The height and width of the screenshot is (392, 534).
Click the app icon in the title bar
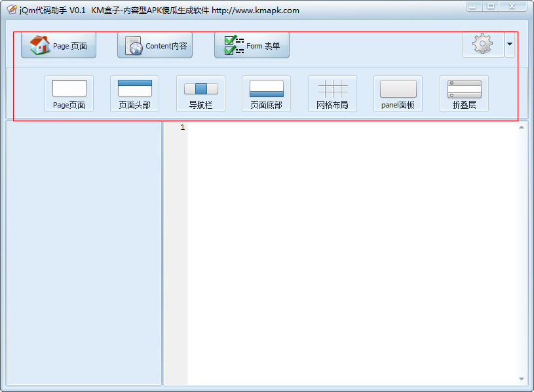pyautogui.click(x=12, y=10)
